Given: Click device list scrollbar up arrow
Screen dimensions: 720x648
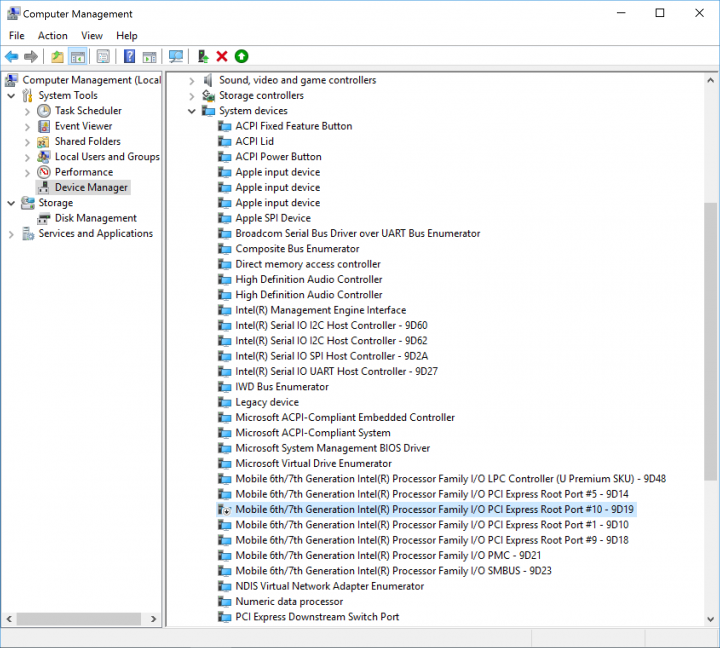Looking at the screenshot, I should [x=710, y=80].
